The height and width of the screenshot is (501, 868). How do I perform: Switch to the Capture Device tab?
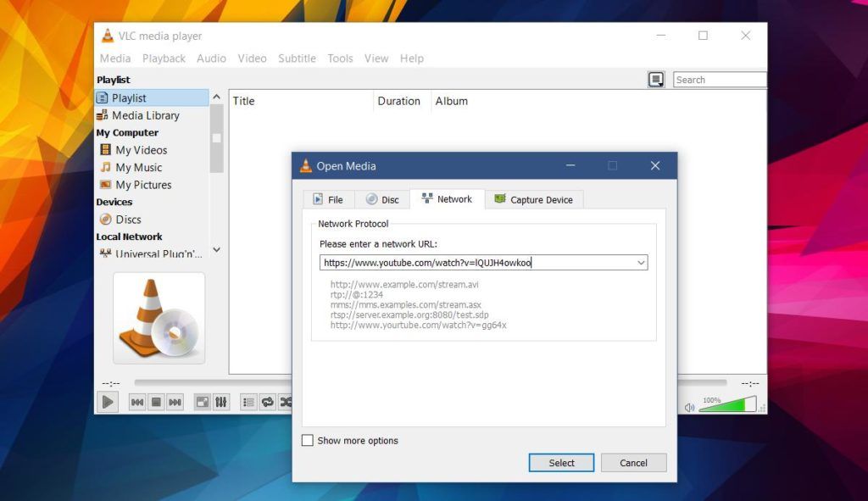click(x=533, y=200)
